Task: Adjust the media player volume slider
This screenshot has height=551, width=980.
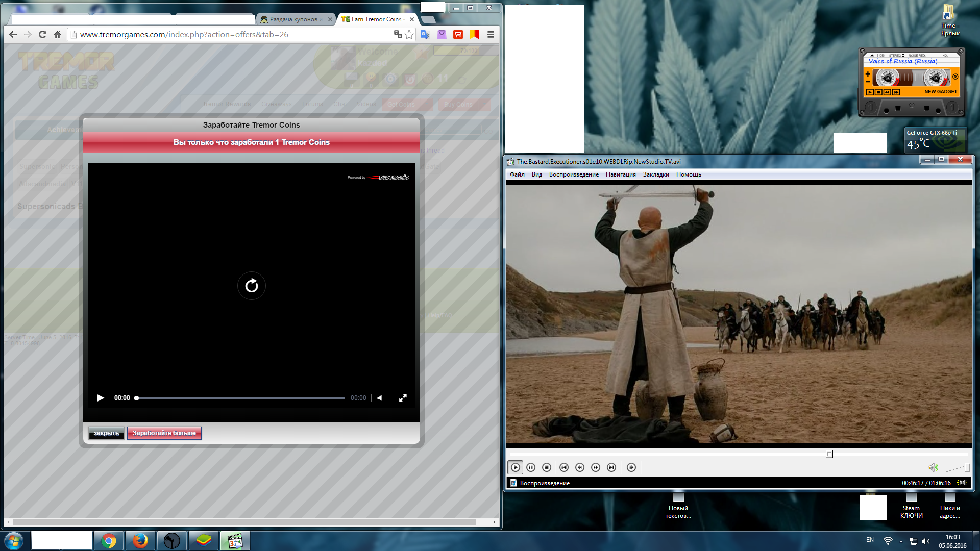Action: tap(958, 468)
